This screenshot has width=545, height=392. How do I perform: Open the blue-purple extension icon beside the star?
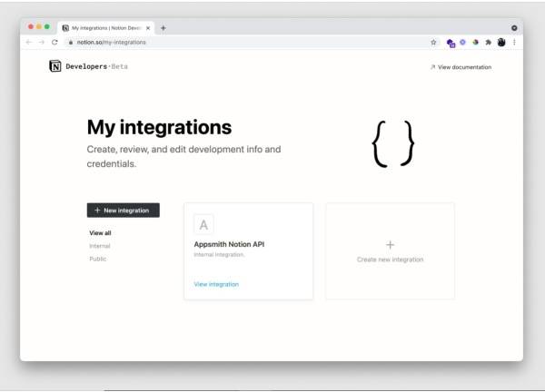tap(451, 43)
